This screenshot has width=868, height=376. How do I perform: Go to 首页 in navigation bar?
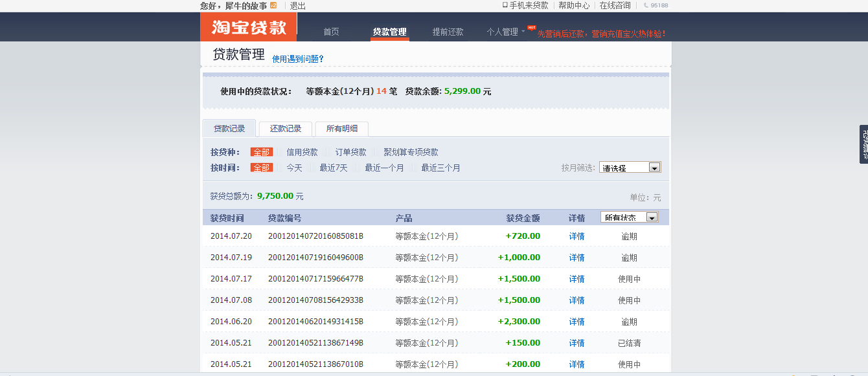pos(331,32)
